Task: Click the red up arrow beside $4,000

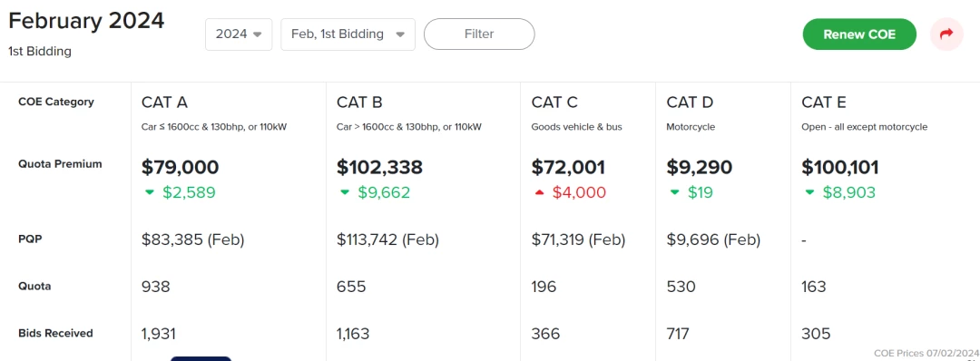Action: pos(539,192)
